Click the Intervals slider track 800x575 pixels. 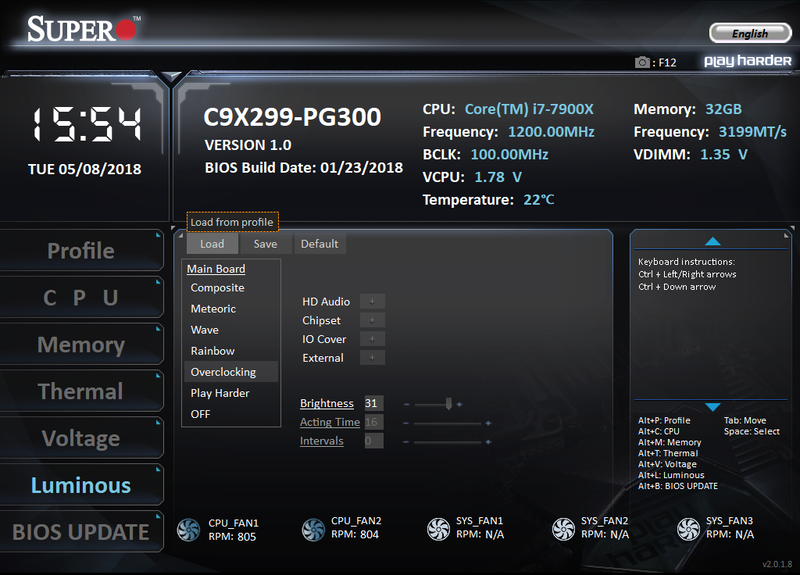447,442
